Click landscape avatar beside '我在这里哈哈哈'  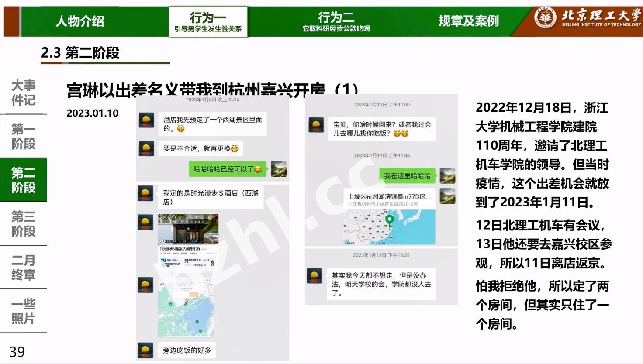pos(447,175)
